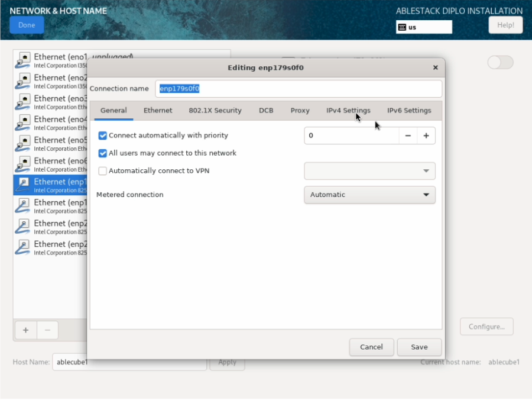Uncheck Connect automatically with priority
This screenshot has width=532, height=400.
(x=103, y=136)
